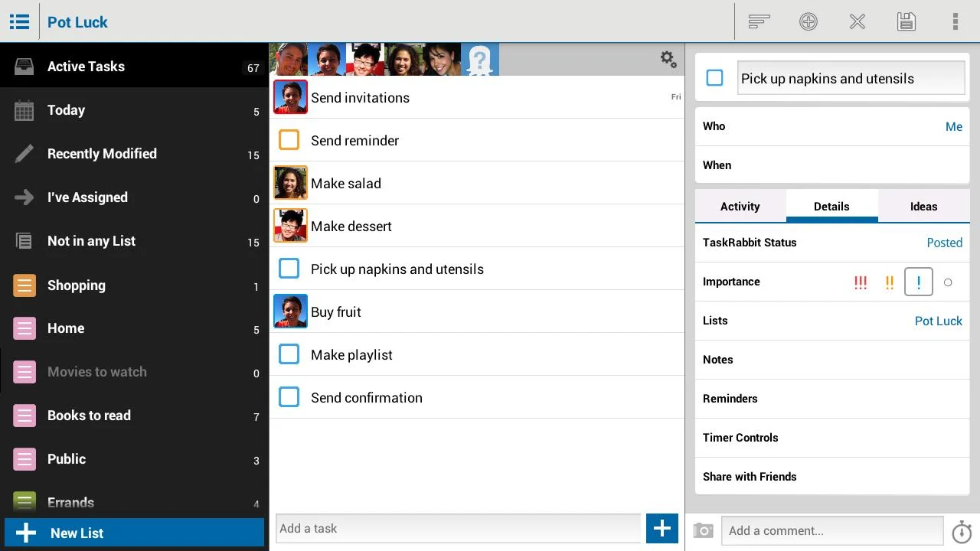Open Not in any List icon
The height and width of the screenshot is (551, 980).
tap(24, 241)
